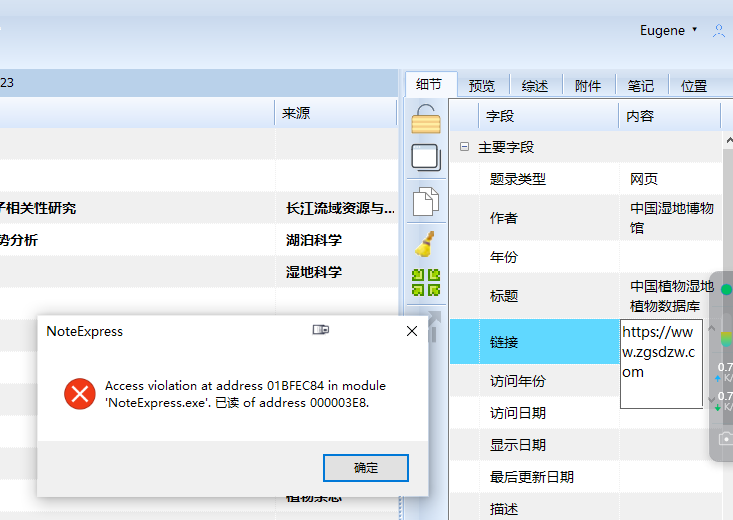The height and width of the screenshot is (520, 733).
Task: Switch to the 细节 tab
Action: pos(429,85)
